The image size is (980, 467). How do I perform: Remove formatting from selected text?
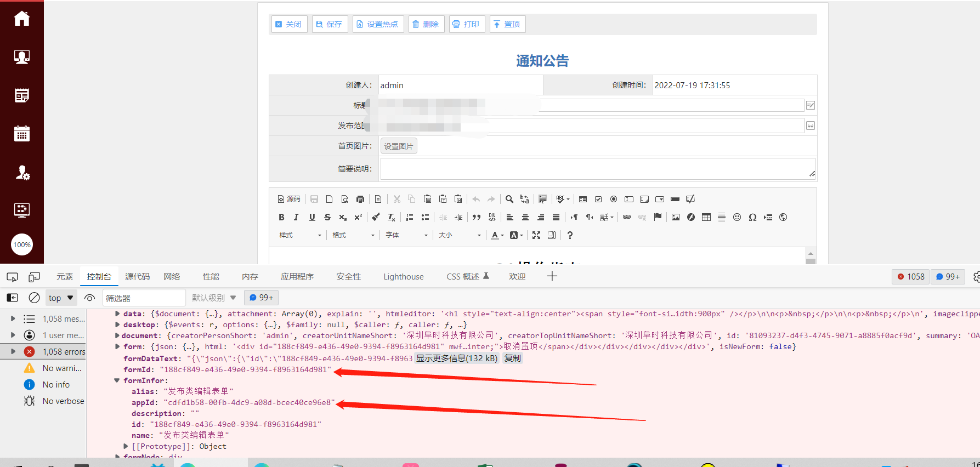click(392, 217)
